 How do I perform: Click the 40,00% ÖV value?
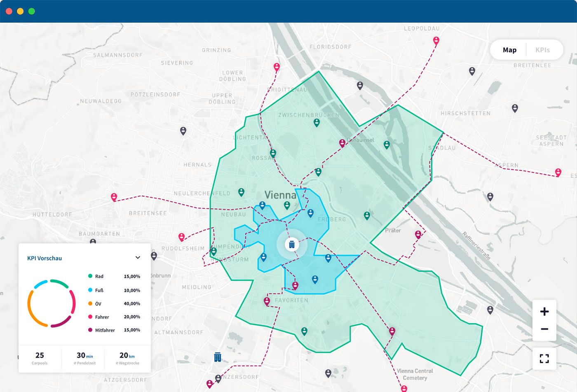pyautogui.click(x=132, y=303)
